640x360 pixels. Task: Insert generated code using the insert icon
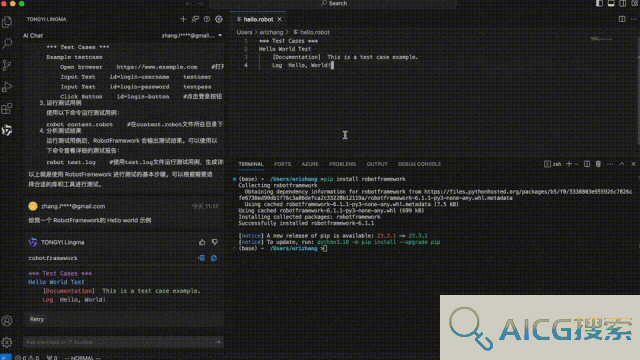pos(202,258)
